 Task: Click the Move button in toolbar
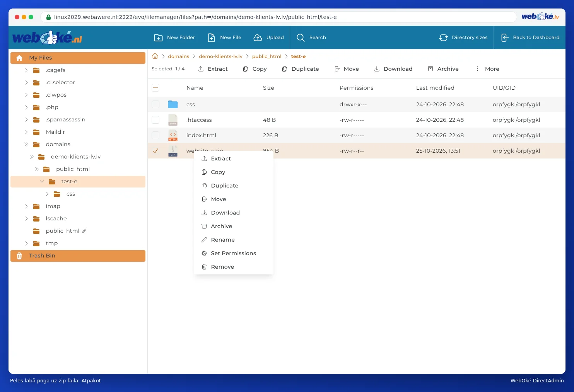coord(347,69)
